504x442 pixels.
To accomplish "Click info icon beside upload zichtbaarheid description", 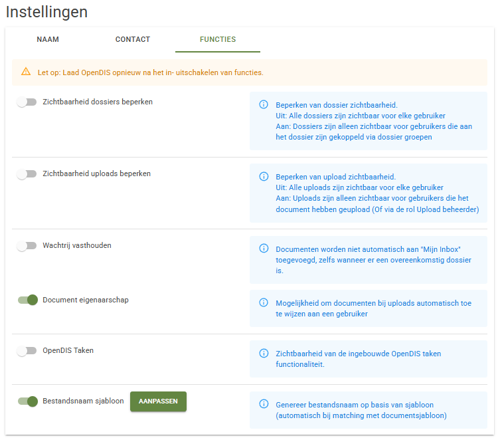I will (x=264, y=176).
